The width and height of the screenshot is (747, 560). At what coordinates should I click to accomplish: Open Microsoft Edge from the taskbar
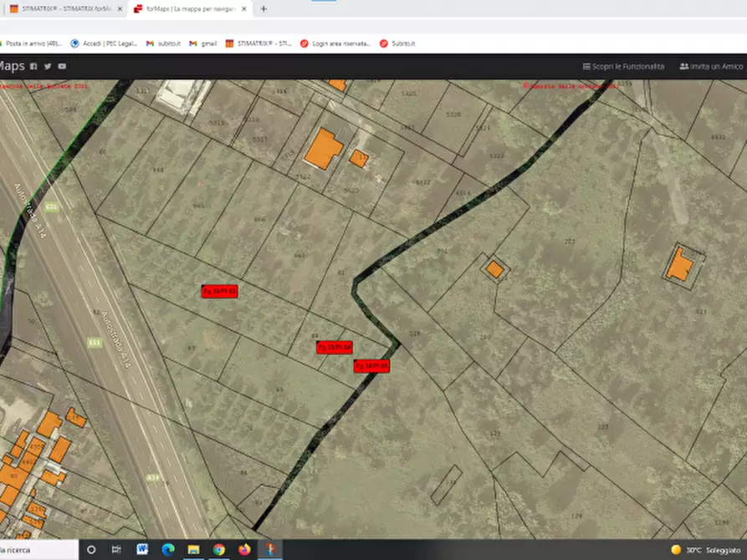click(x=167, y=549)
